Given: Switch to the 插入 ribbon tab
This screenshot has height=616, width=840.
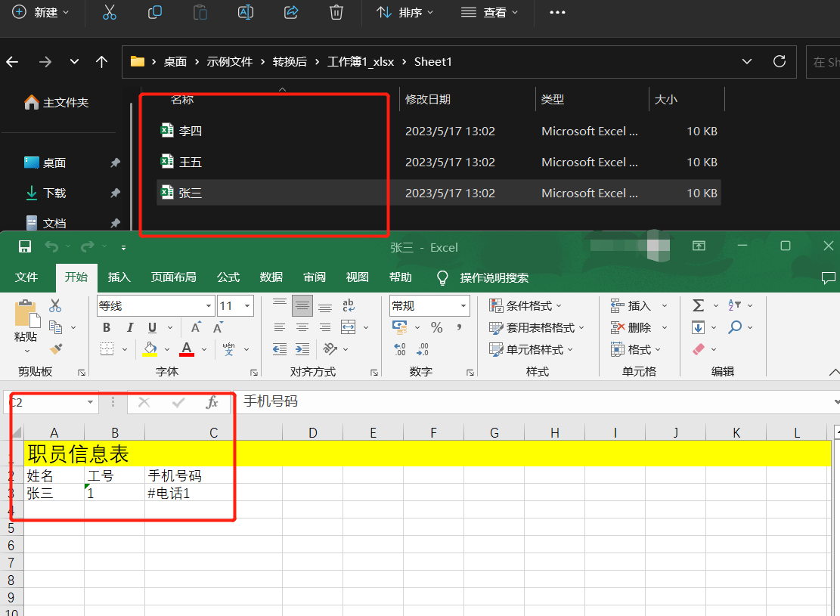Looking at the screenshot, I should coord(119,277).
